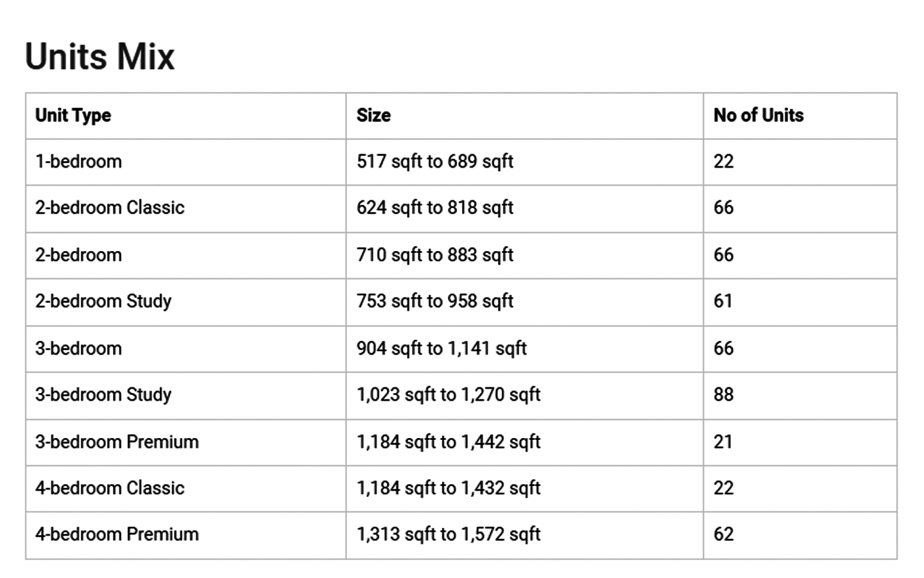The width and height of the screenshot is (924, 578).
Task: Click the "904 sqft to 1,141 sqft" cell
Action: [441, 349]
